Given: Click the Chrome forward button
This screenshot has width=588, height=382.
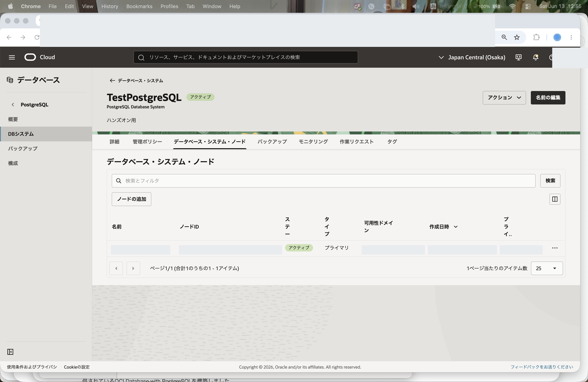Looking at the screenshot, I should pyautogui.click(x=23, y=37).
